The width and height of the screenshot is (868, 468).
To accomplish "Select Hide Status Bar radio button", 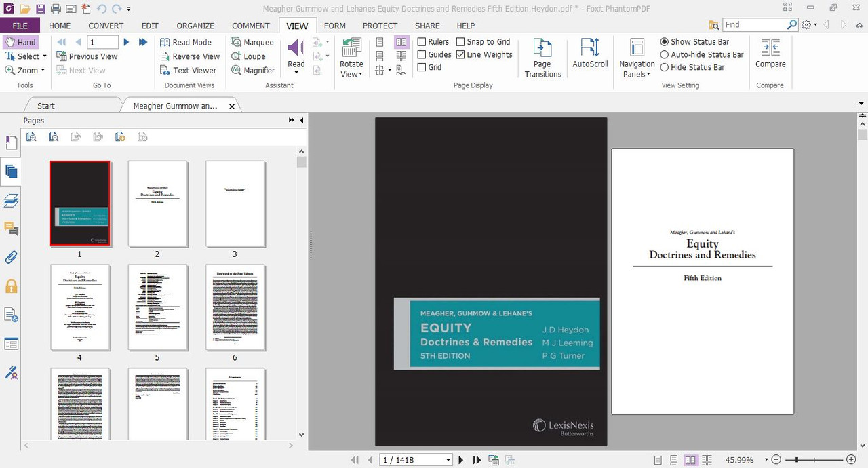I will click(x=665, y=67).
